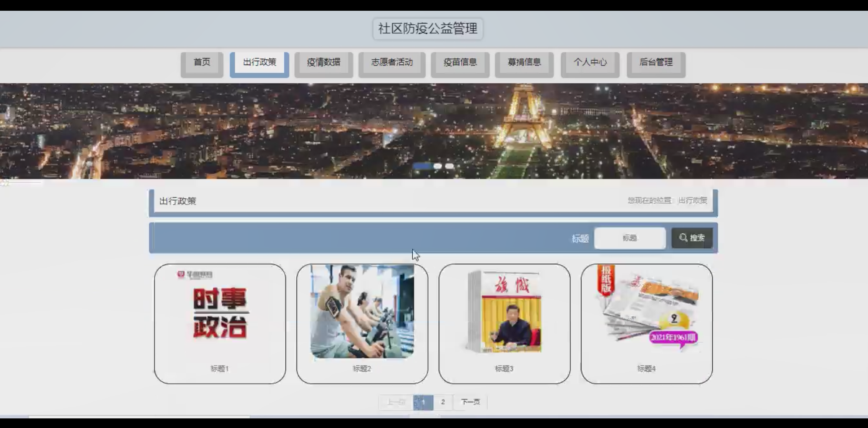This screenshot has width=868, height=428.
Task: Click the third carousel indicator dot
Action: click(x=450, y=166)
